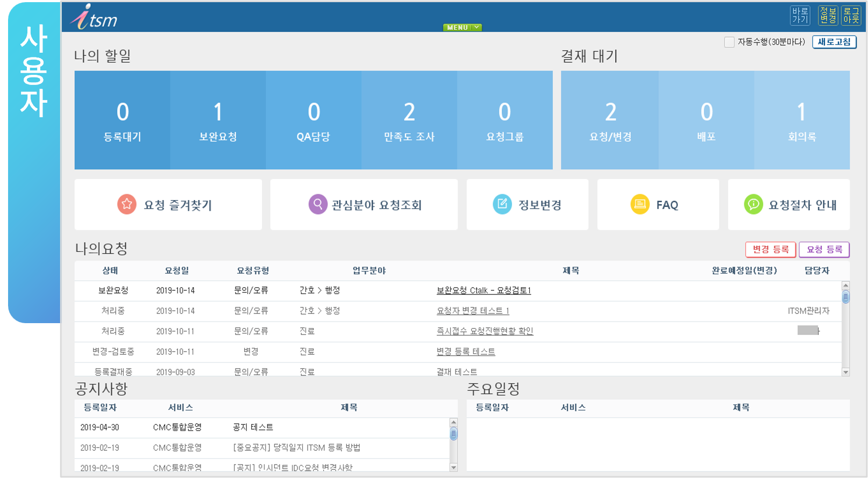This screenshot has height=478, width=868.
Task: Open the 만족도 조사 tile
Action: pyautogui.click(x=409, y=120)
